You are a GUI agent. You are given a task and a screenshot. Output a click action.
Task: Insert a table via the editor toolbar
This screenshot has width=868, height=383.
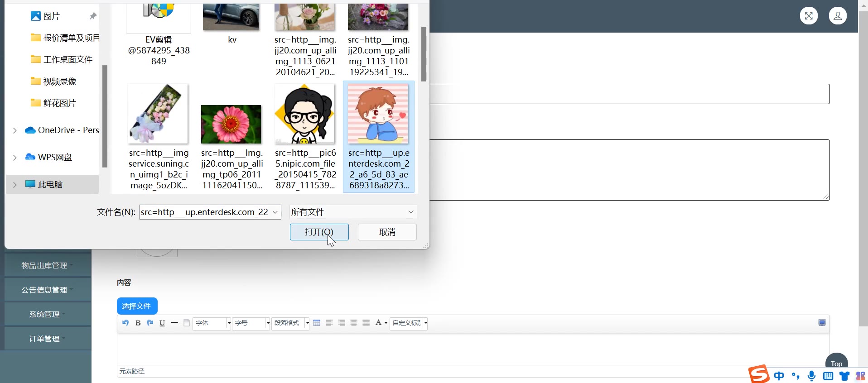317,323
